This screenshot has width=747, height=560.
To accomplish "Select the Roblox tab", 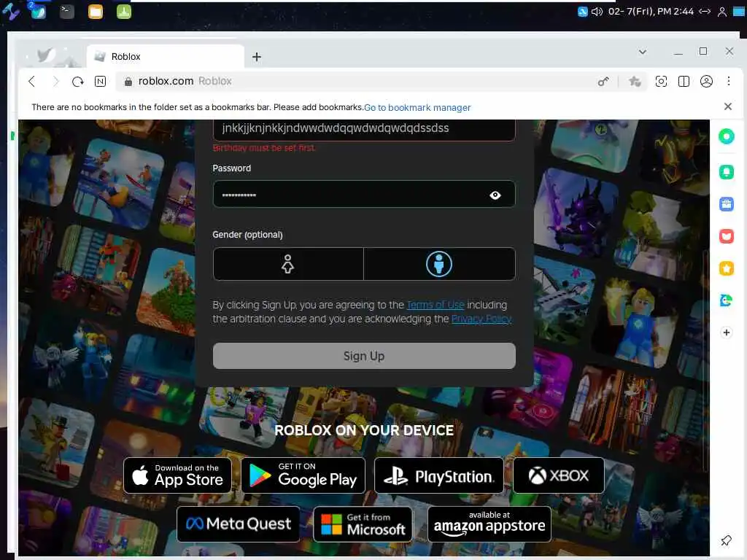I will 166,57.
